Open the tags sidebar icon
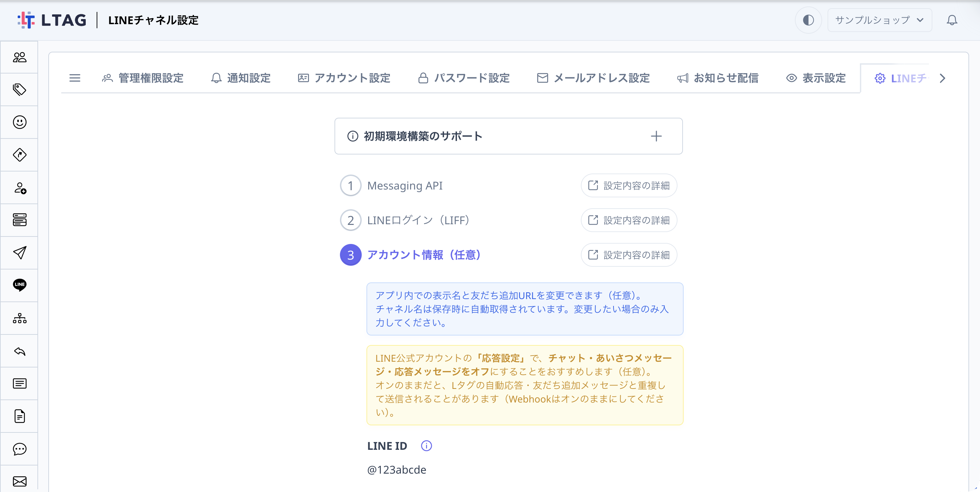 coord(19,90)
